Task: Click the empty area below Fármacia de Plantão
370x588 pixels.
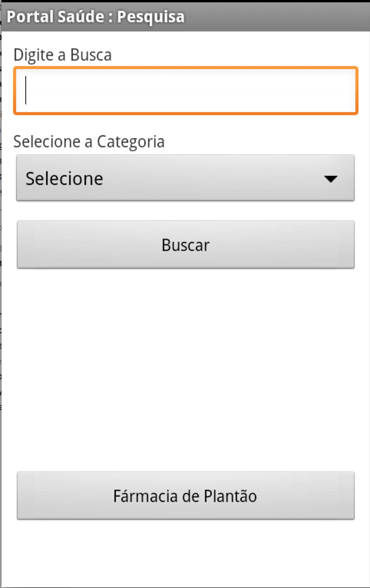Action: point(185,553)
